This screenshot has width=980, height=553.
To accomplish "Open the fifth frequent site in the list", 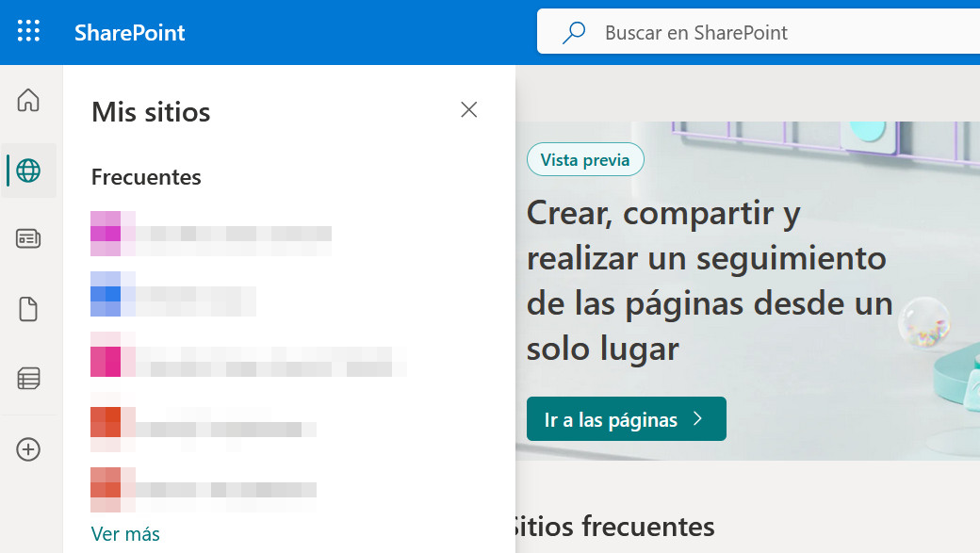I will coord(204,482).
